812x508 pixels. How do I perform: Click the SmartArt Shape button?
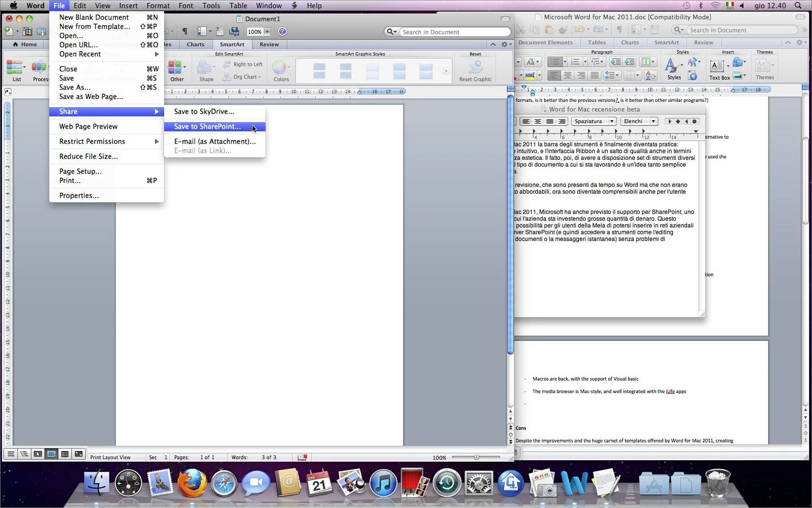tap(206, 71)
